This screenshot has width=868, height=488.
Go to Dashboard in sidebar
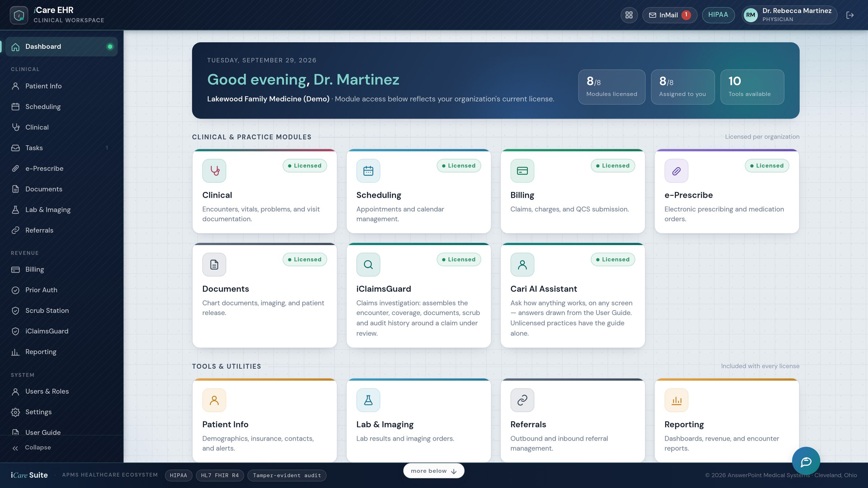[61, 47]
